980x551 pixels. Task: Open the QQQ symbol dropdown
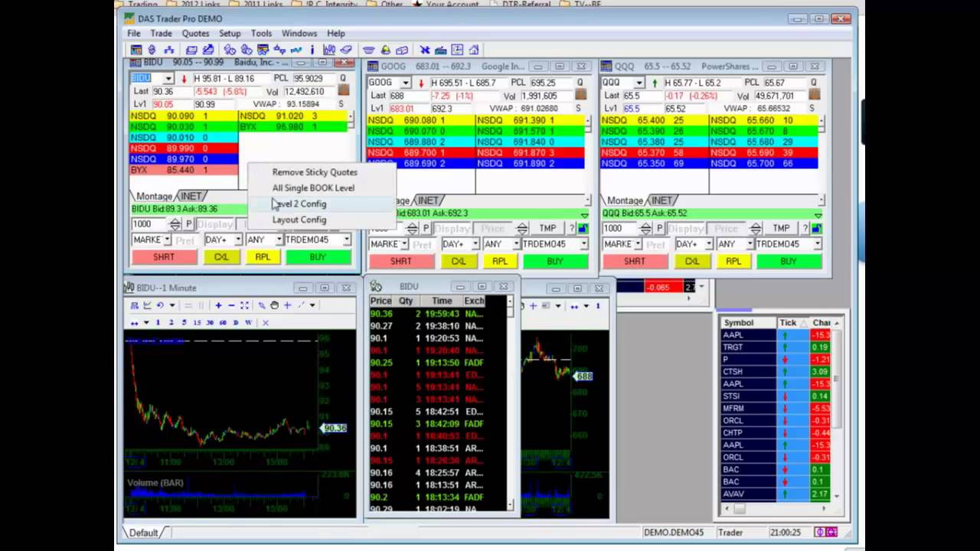click(x=639, y=83)
